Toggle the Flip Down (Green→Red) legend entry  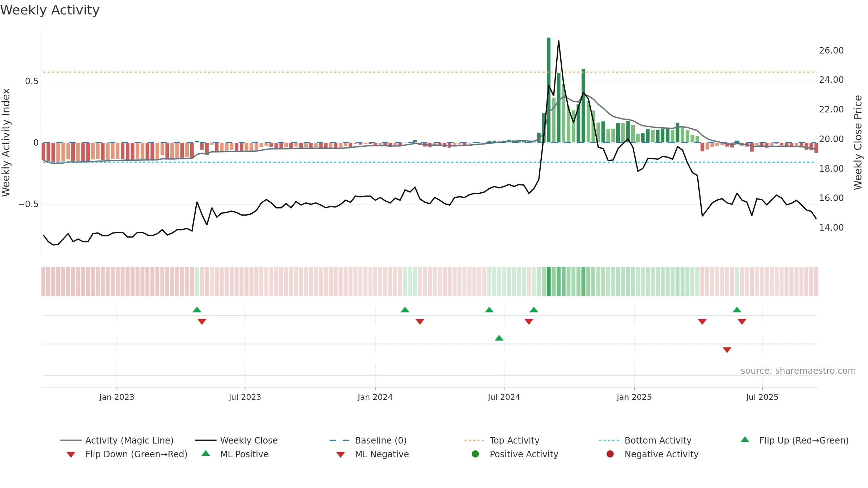point(127,454)
